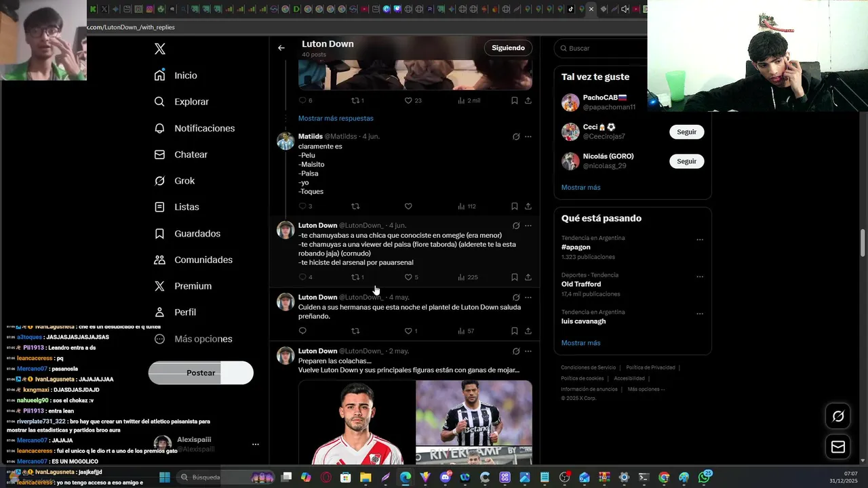Open Explorar in the sidebar
Viewport: 868px width, 488px height.
pos(182,102)
